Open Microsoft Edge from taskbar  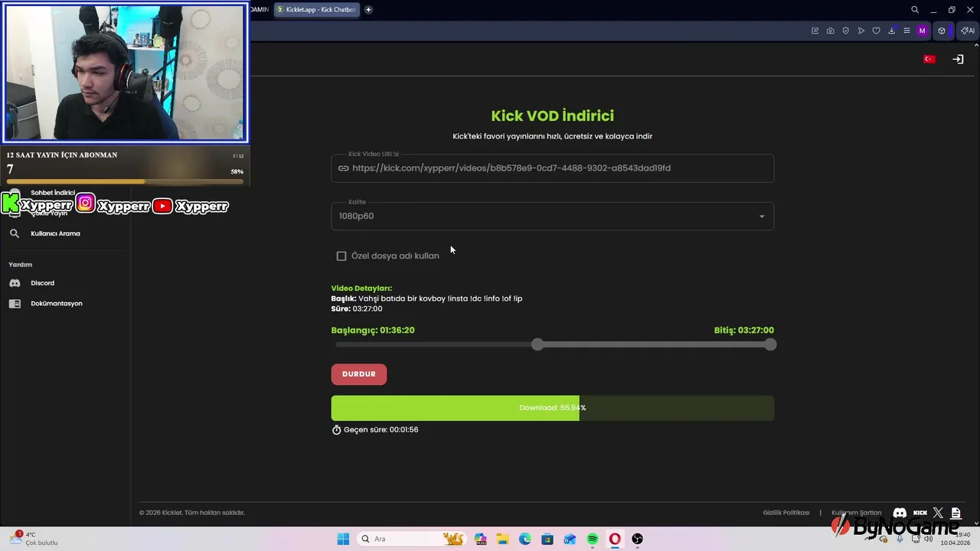pos(525,540)
